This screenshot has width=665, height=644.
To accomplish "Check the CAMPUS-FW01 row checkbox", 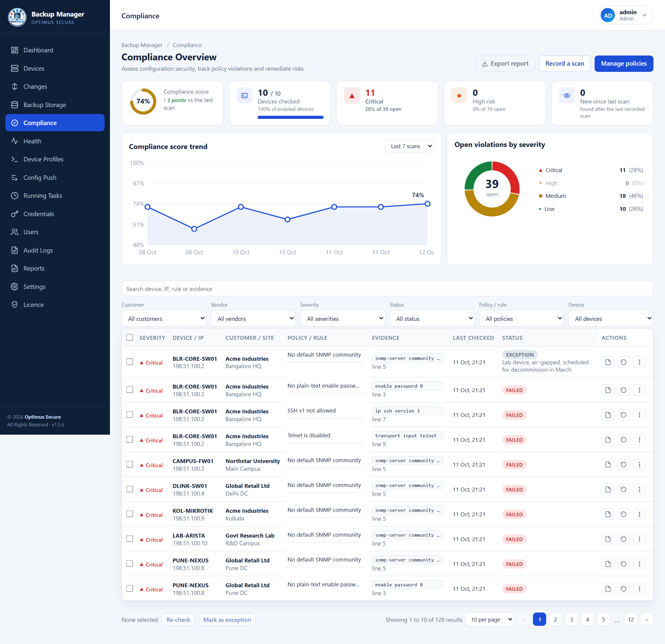I will click(130, 464).
